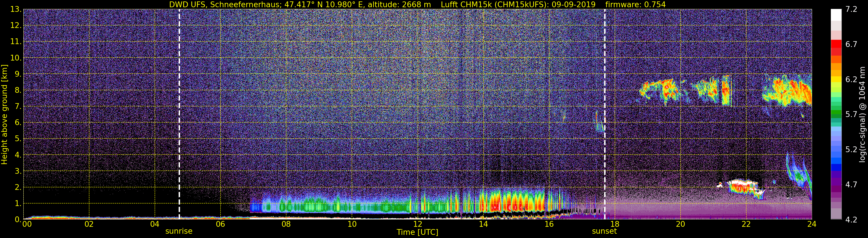
Task: Click the '10' tick on the time axis
Action: 352,224
